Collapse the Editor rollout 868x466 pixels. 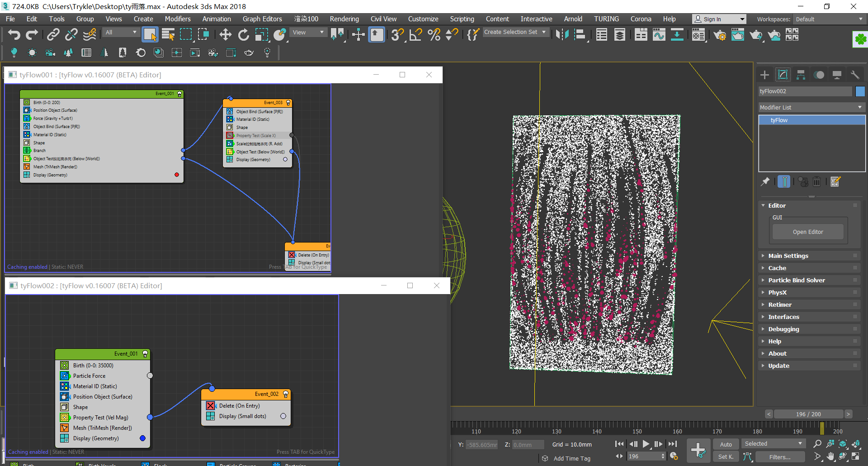pos(809,205)
